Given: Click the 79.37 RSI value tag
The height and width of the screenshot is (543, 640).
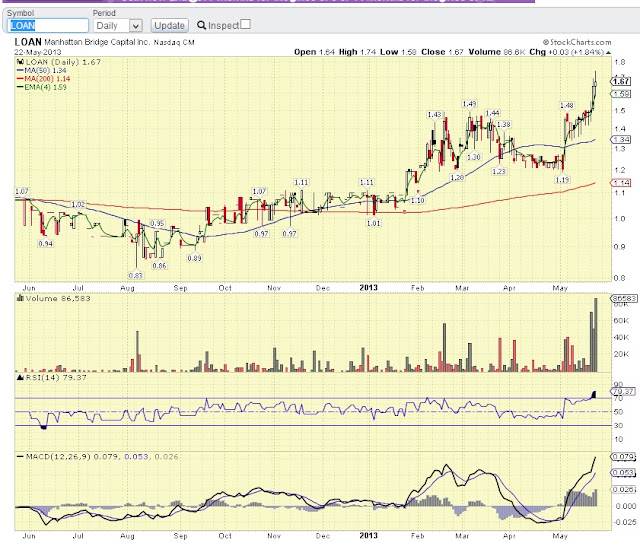Looking at the screenshot, I should [624, 392].
